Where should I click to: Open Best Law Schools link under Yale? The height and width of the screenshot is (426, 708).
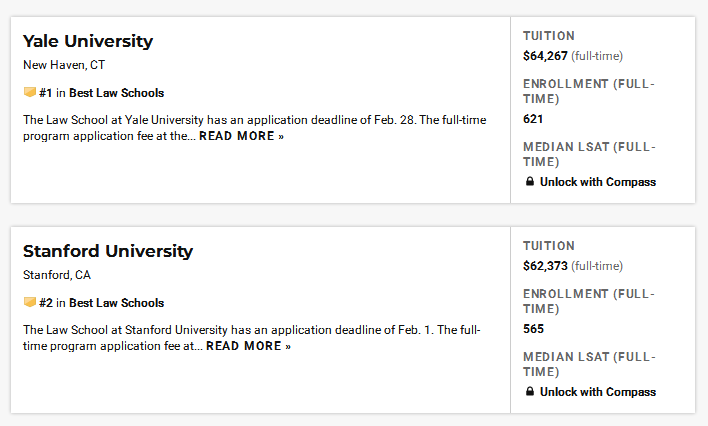point(116,93)
